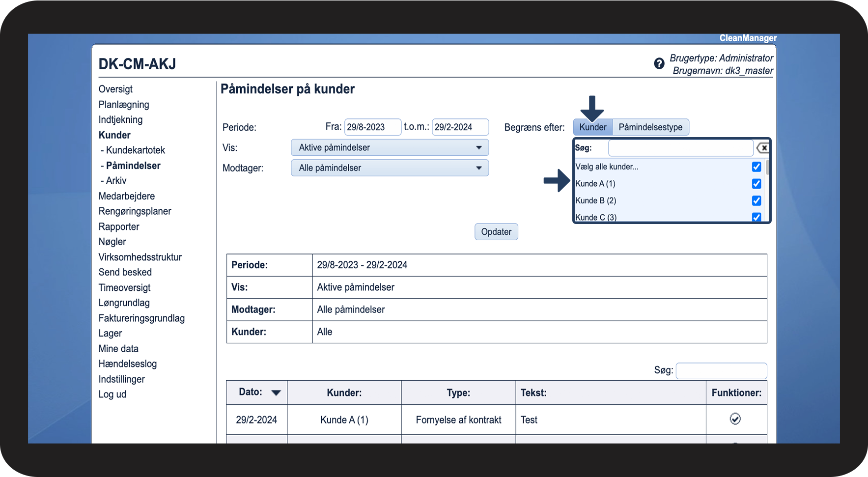Focus the t.o.m. end date field

[x=460, y=127]
